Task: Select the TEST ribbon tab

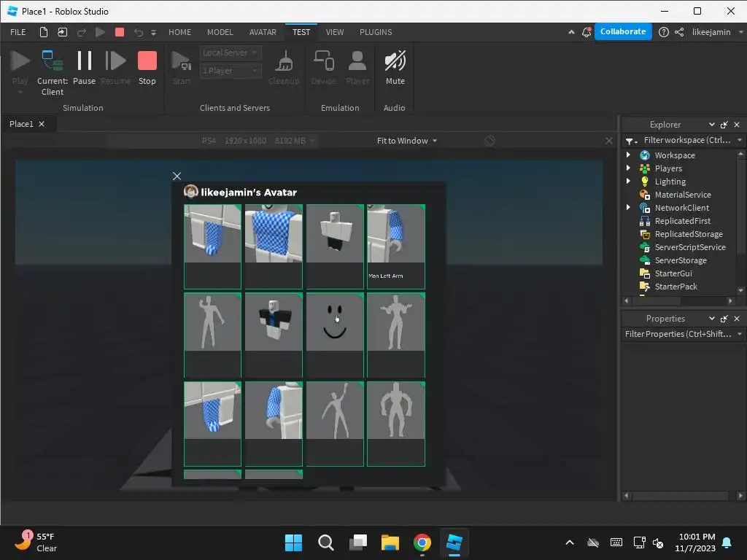Action: coord(301,32)
